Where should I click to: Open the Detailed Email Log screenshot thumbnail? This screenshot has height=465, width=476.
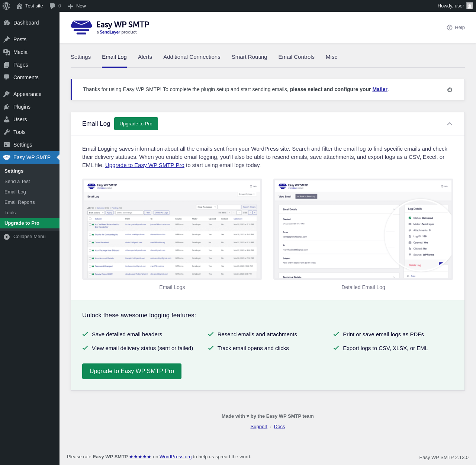point(363,229)
